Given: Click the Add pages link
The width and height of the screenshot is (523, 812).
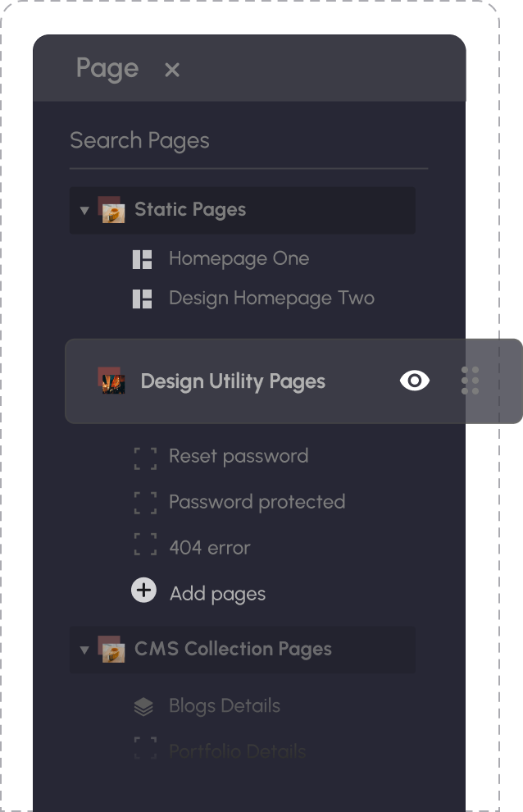Looking at the screenshot, I should [217, 594].
